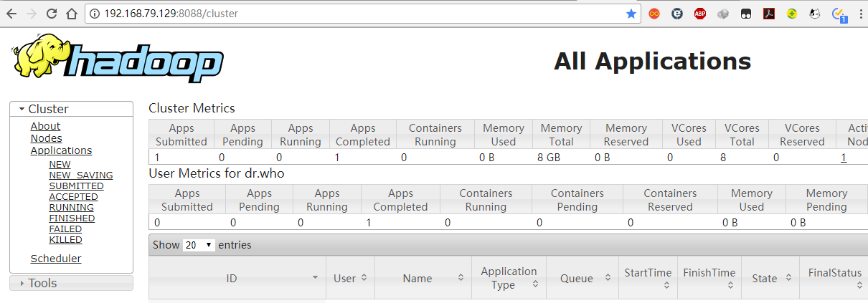Viewport: 868px width, 303px height.
Task: Open the Tampermonkey extension icon
Action: [x=746, y=14]
